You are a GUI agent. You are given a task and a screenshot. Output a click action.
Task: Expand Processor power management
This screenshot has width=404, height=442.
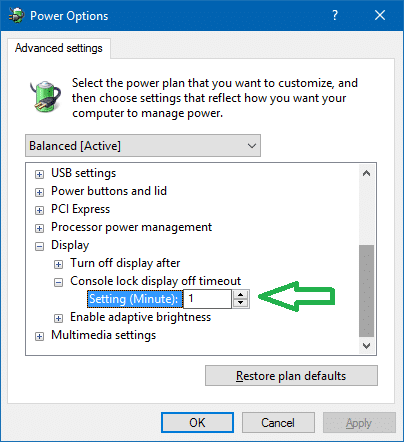[39, 228]
